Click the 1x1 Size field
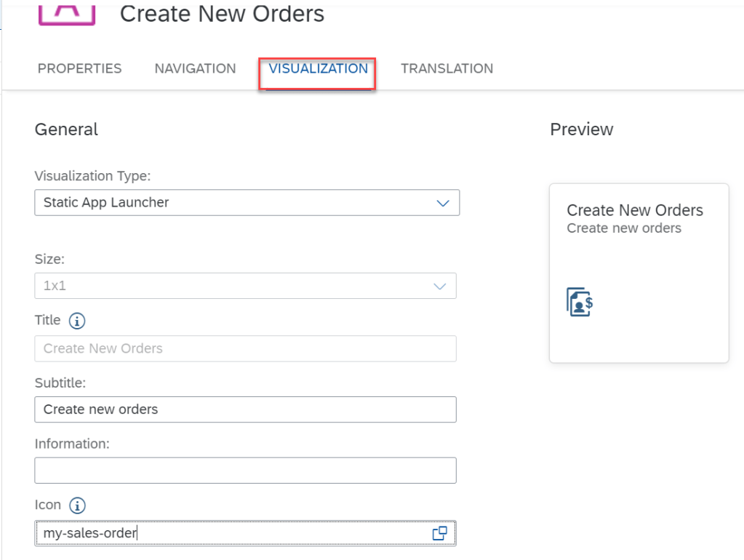744x560 pixels. point(218,286)
